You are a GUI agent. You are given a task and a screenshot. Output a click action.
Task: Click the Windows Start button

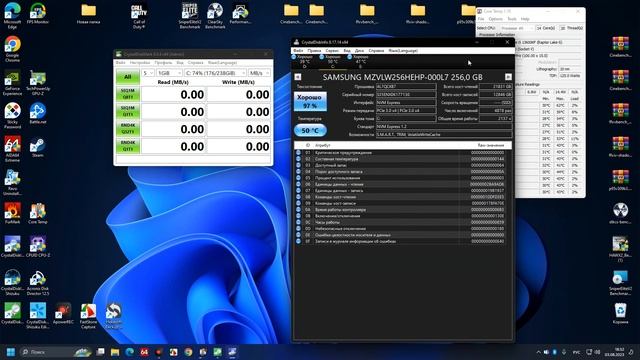11,352
